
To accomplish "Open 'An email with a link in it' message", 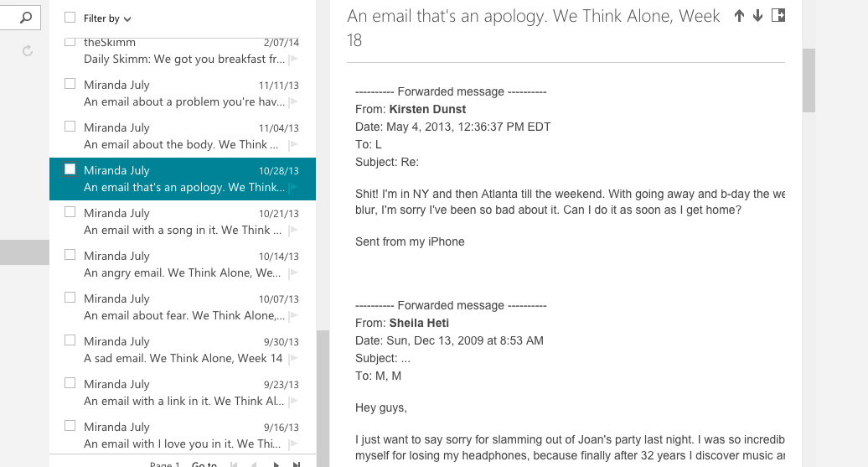I will coord(179,401).
